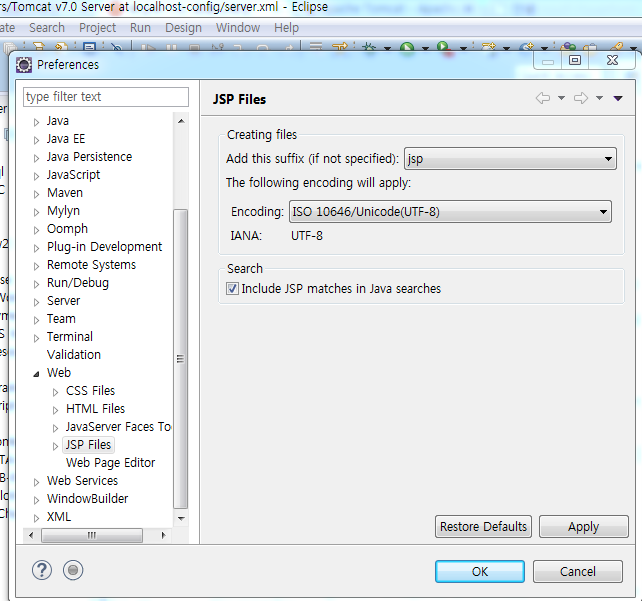Open the Encoding dropdown list
Screen dimensions: 642x601
[x=450, y=212]
